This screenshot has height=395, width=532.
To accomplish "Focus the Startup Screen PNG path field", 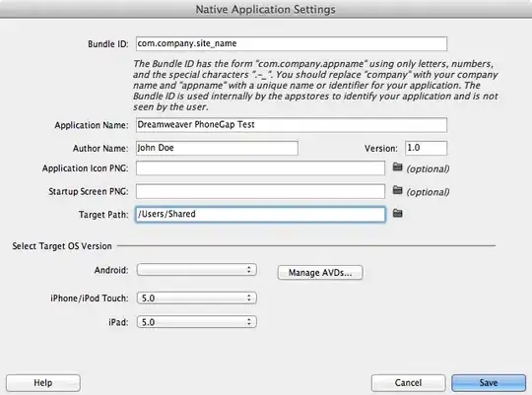I will [260, 191].
